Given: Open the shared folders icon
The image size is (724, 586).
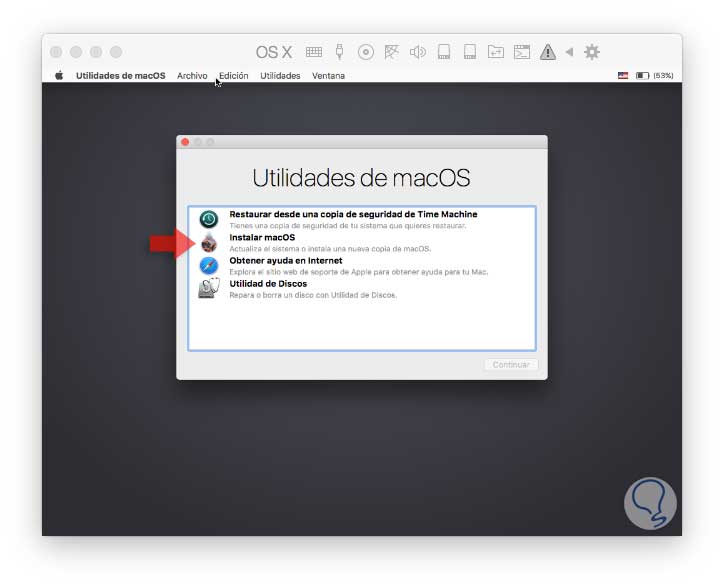Looking at the screenshot, I should 495,52.
